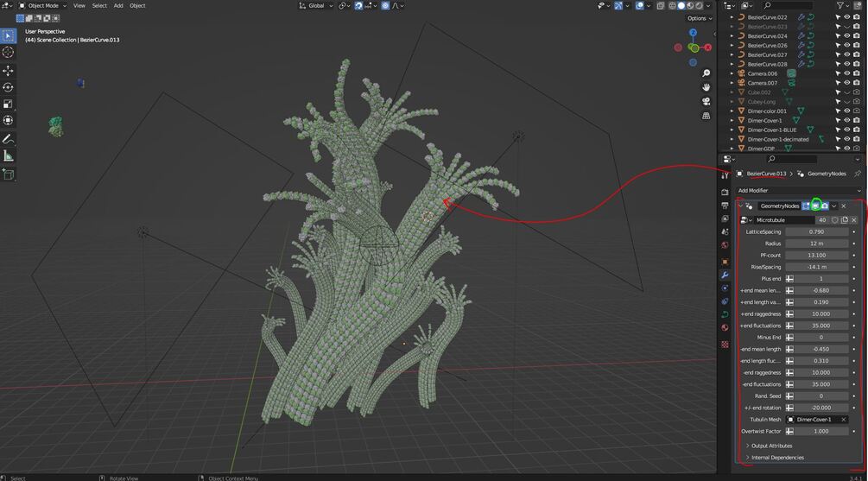Open the Select menu

(99, 5)
